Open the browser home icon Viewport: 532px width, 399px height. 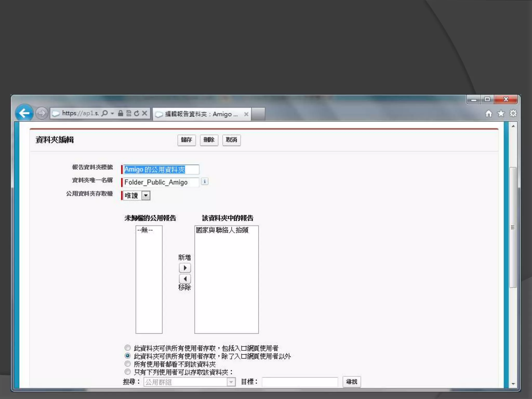(489, 114)
